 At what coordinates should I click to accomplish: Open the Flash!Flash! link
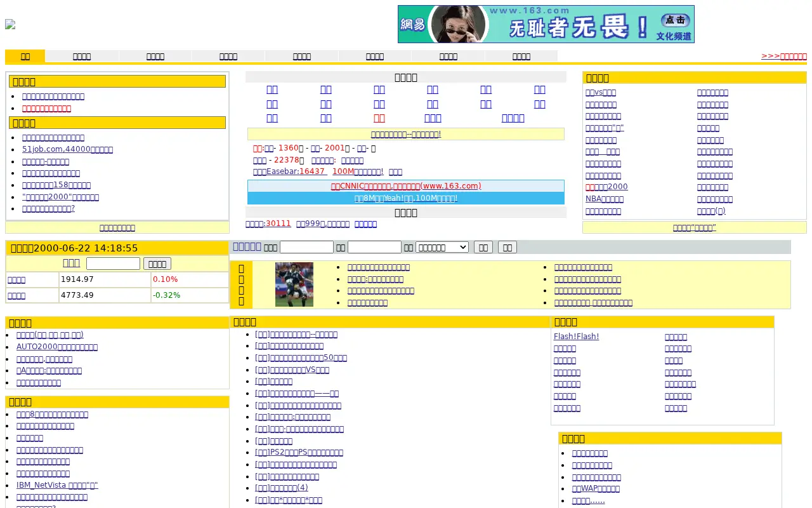tap(576, 337)
